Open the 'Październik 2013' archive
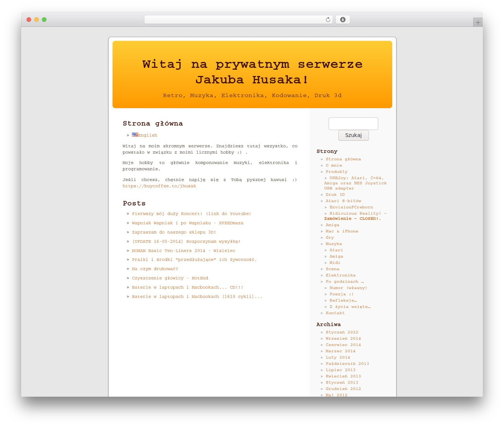 (x=347, y=364)
